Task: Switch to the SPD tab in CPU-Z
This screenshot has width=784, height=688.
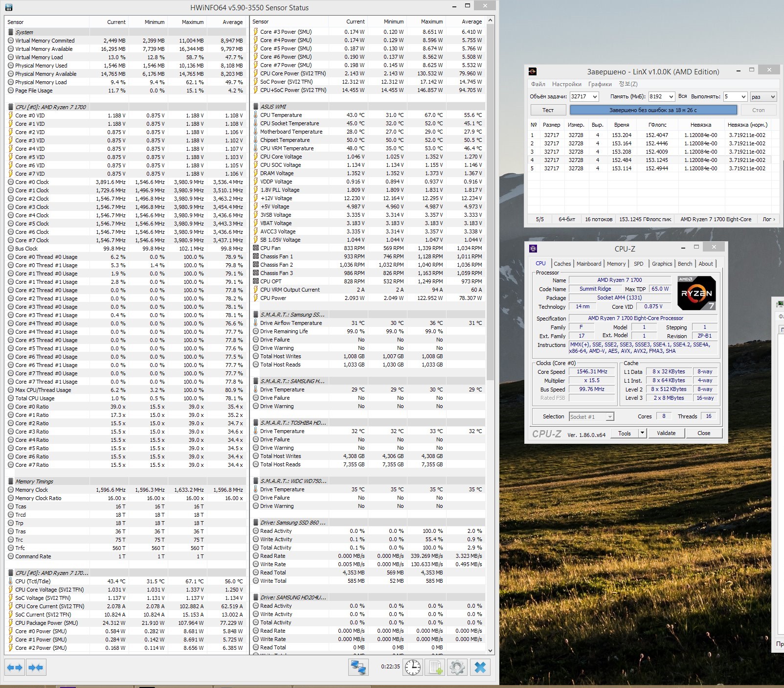Action: 639,264
